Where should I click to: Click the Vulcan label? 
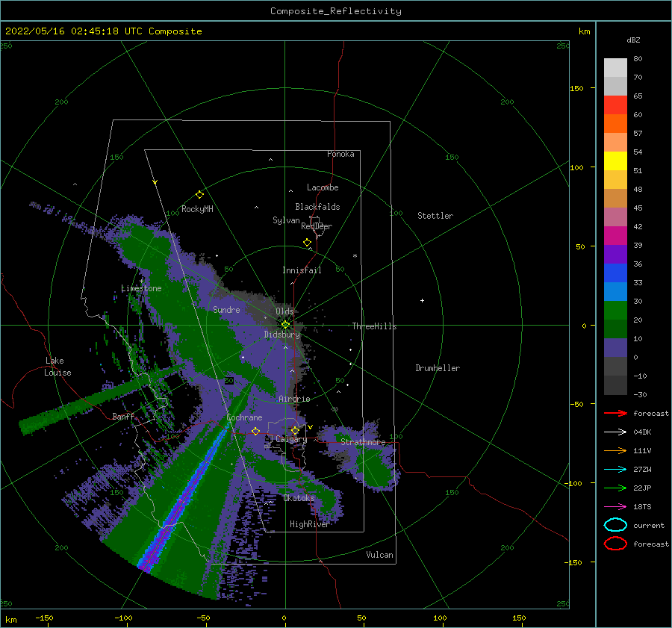380,554
